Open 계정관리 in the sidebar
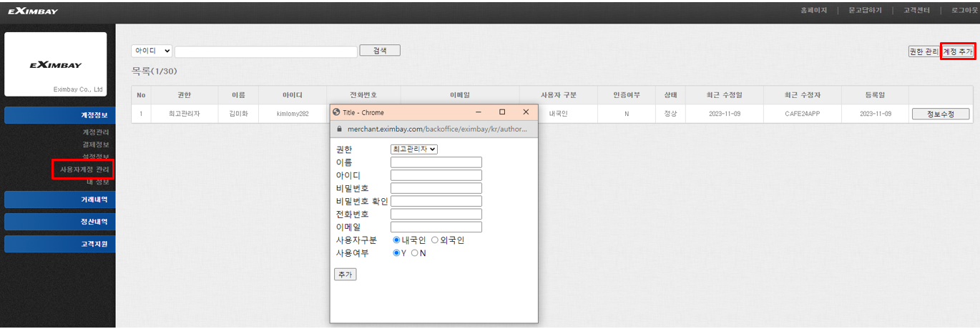980x329 pixels. [96, 132]
